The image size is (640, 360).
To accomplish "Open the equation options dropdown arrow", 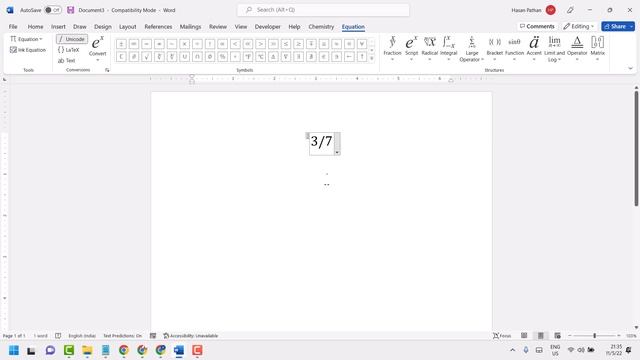I will [x=337, y=153].
